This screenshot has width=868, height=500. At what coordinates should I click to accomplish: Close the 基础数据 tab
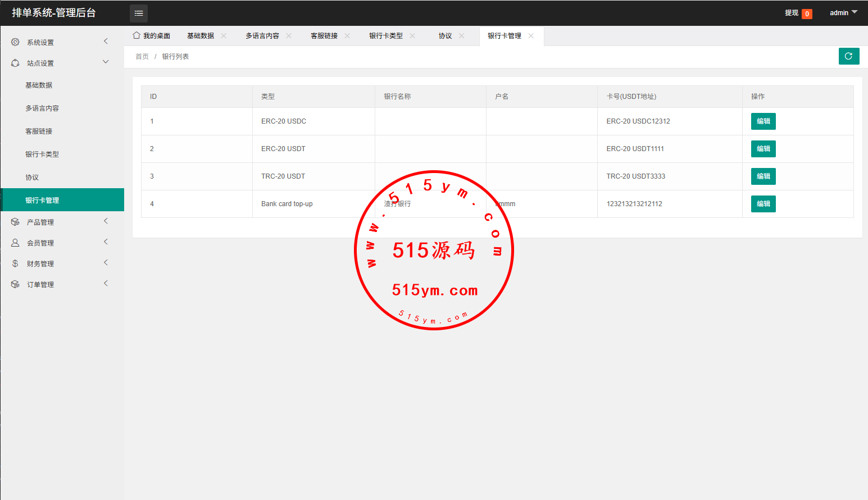click(x=224, y=35)
